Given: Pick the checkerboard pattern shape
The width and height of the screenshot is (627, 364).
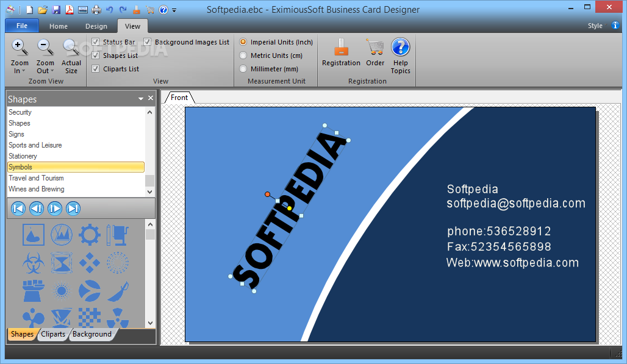Looking at the screenshot, I should [x=90, y=318].
